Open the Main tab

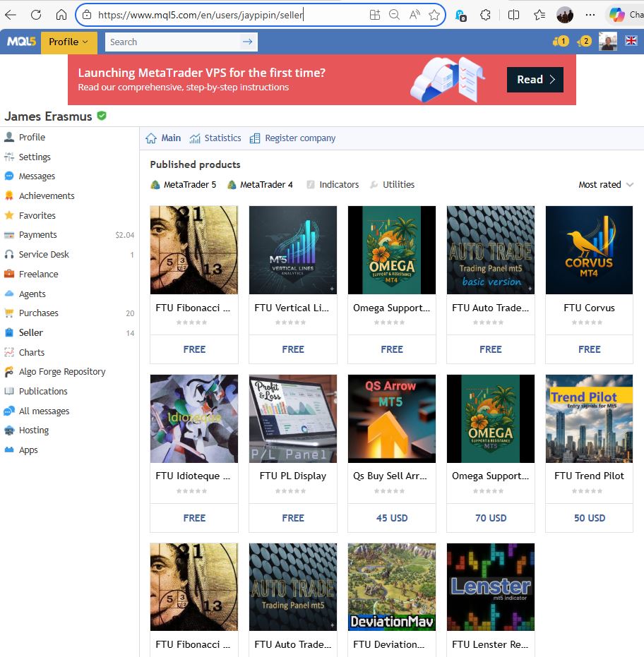163,138
